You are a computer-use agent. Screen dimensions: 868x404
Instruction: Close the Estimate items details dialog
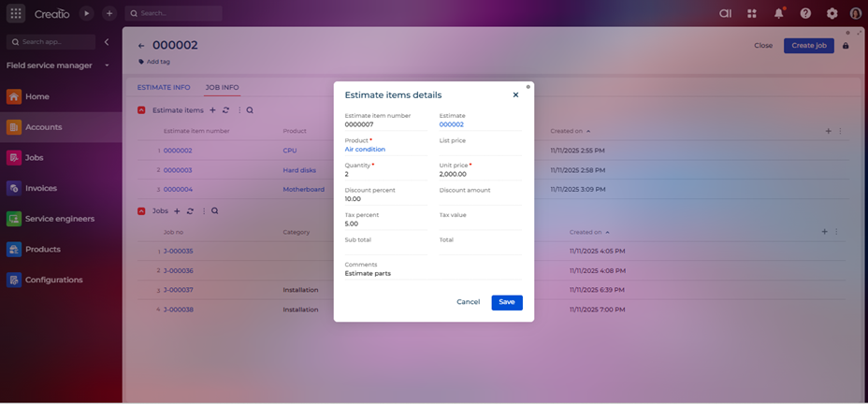(x=515, y=95)
